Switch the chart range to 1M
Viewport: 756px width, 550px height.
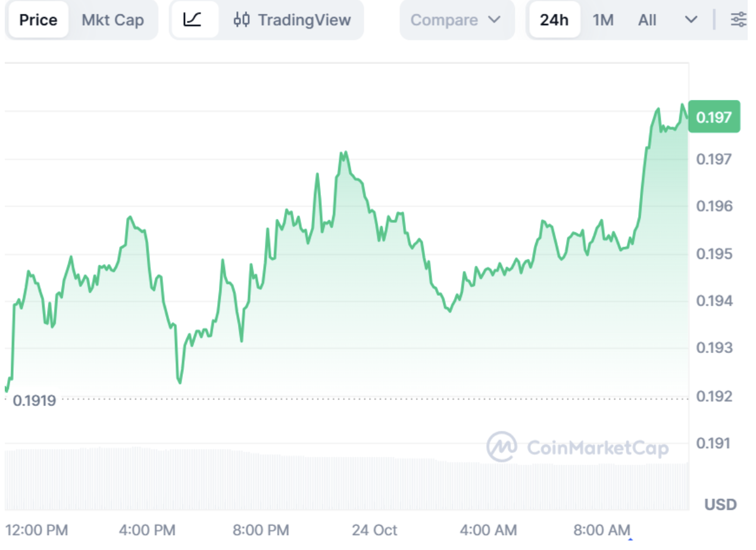[x=603, y=20]
